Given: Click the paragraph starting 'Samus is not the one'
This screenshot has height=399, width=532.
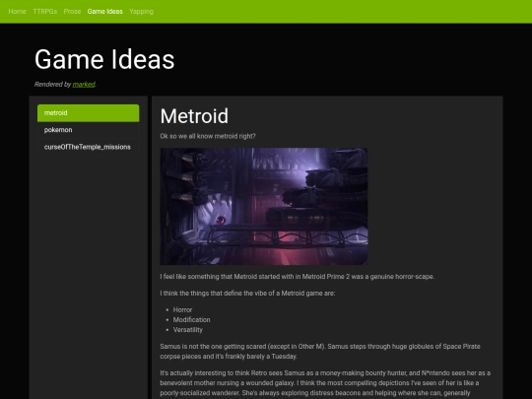Looking at the screenshot, I should pyautogui.click(x=320, y=351).
